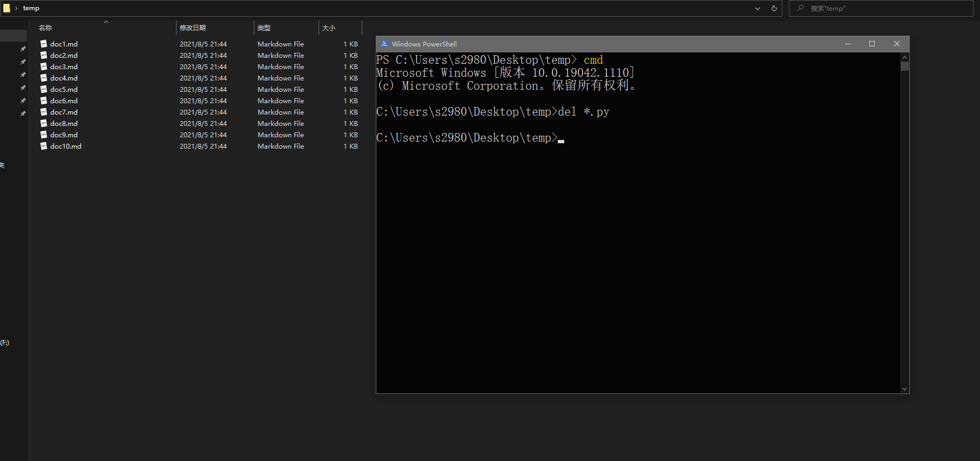Click the Markdown File type of doc5.md
This screenshot has height=461, width=980.
(x=281, y=89)
